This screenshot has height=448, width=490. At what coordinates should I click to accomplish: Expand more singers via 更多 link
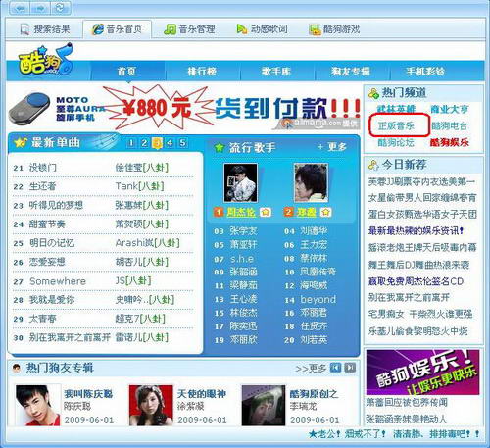(x=332, y=147)
